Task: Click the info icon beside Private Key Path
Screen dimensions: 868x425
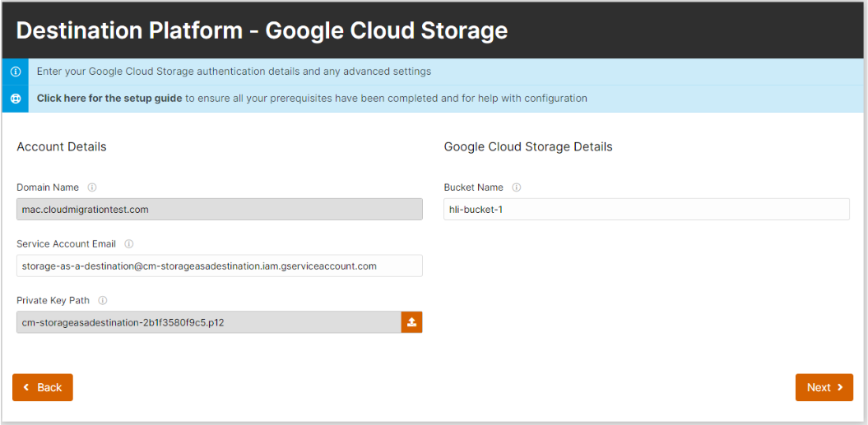Action: click(102, 301)
